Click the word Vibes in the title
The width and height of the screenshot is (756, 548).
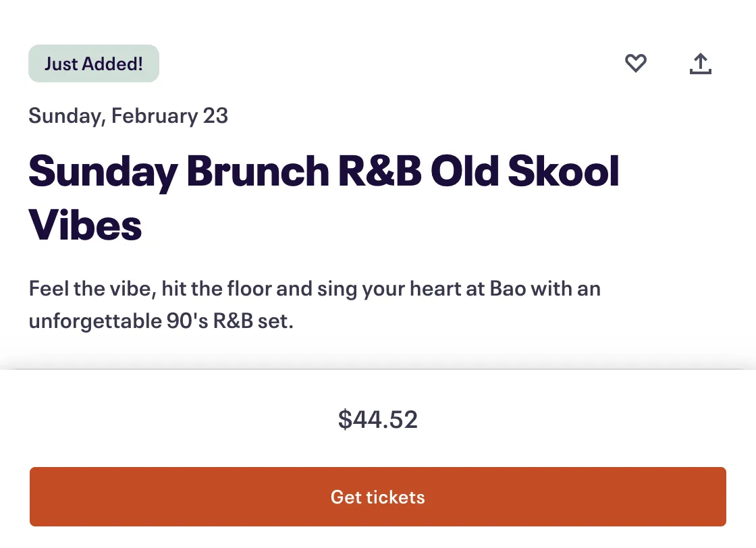coord(85,225)
